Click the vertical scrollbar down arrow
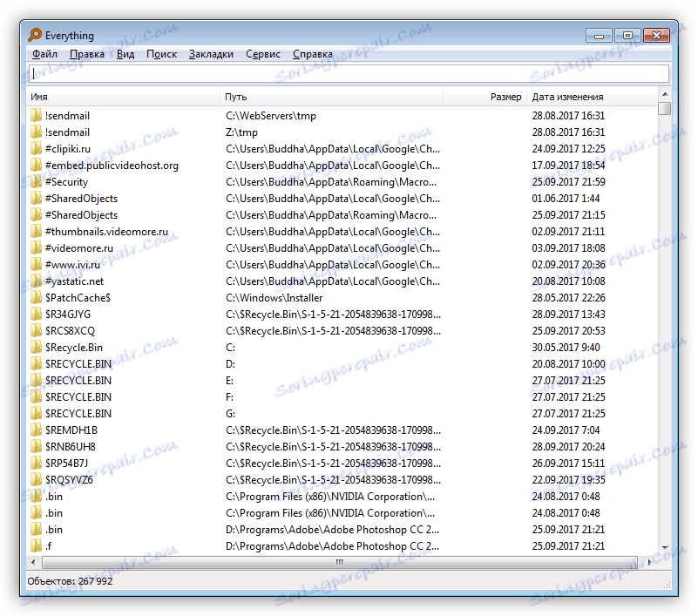This screenshot has width=698, height=616. [665, 548]
